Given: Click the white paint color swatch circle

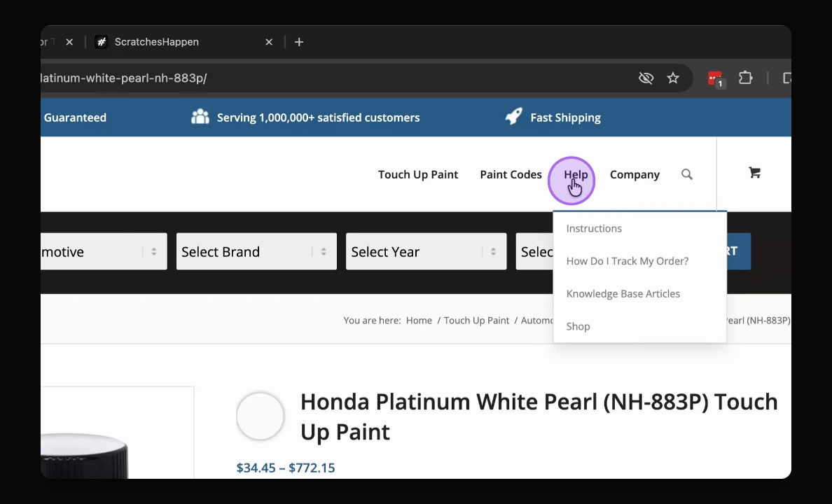Looking at the screenshot, I should [x=260, y=416].
